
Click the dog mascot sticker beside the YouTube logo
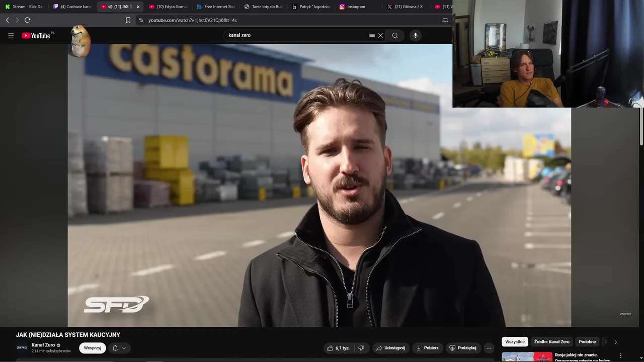coord(80,40)
